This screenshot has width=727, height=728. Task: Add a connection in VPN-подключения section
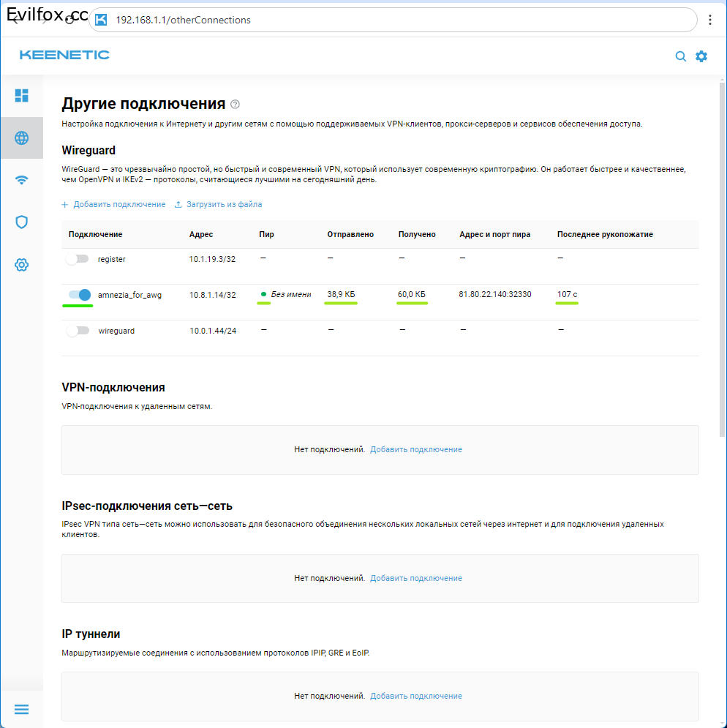tap(416, 449)
